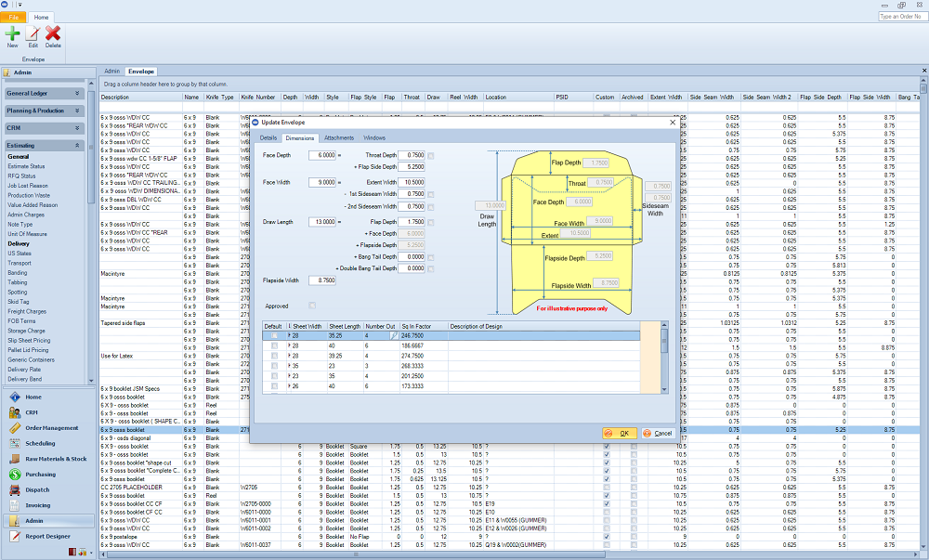Open the Windows tab in dialog
Image resolution: width=929 pixels, height=560 pixels.
pos(373,138)
